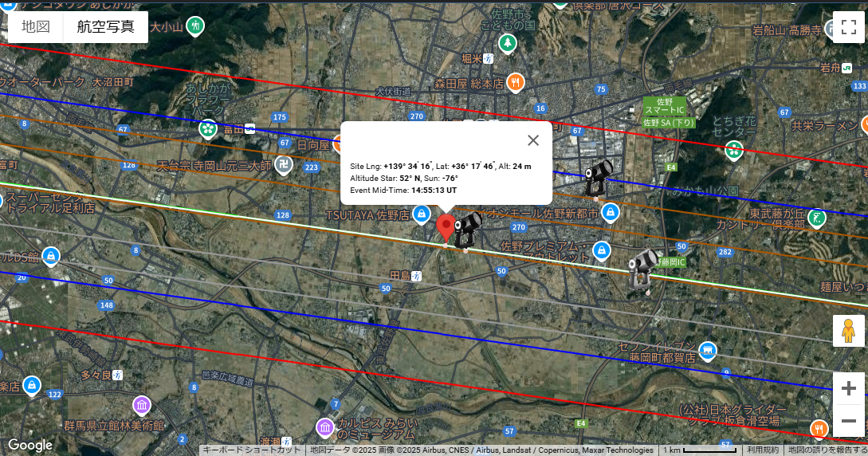Select the 航空写真 satellite view

click(106, 26)
